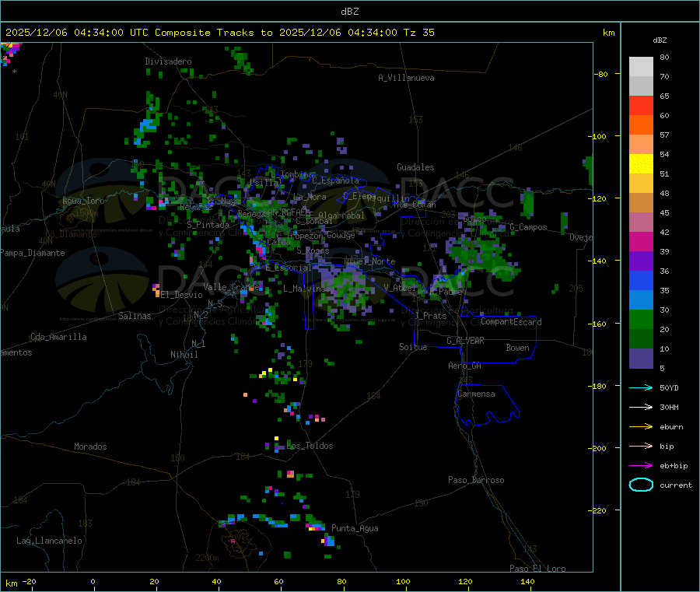The image size is (700, 592).
Task: Pick the orange 57–60 dBZ color band
Action: click(641, 125)
